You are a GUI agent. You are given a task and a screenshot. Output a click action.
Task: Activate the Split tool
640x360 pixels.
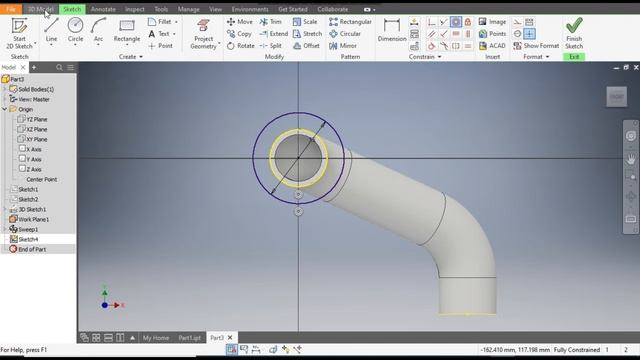coord(271,46)
